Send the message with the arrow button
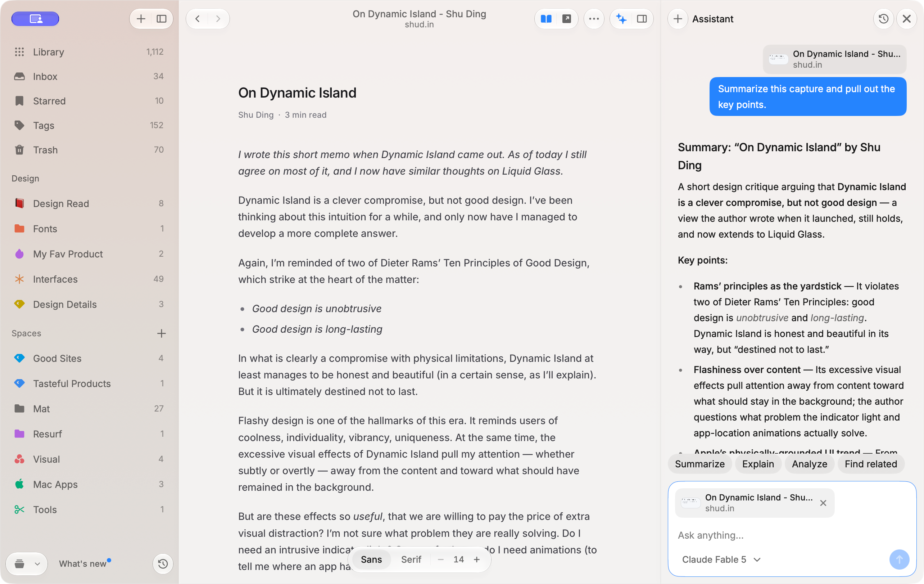 899,560
